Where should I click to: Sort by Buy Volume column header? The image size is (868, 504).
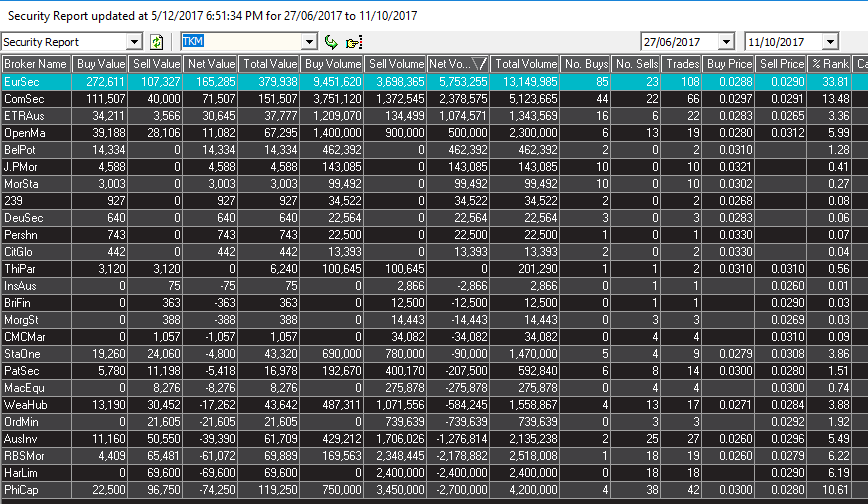point(332,64)
